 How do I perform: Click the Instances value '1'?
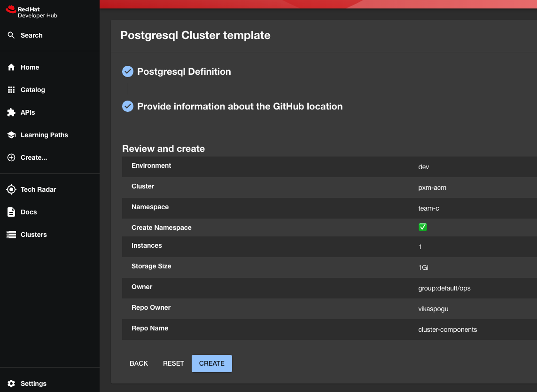pos(420,247)
